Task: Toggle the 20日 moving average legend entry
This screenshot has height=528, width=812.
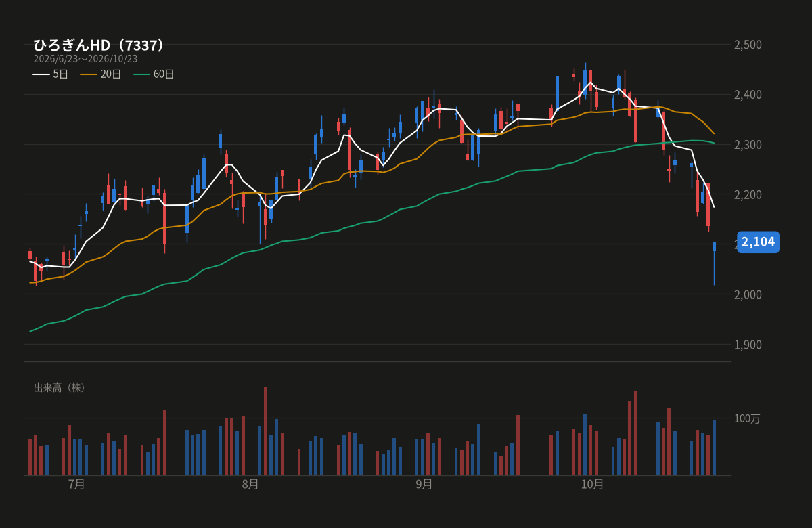Action: pyautogui.click(x=101, y=74)
